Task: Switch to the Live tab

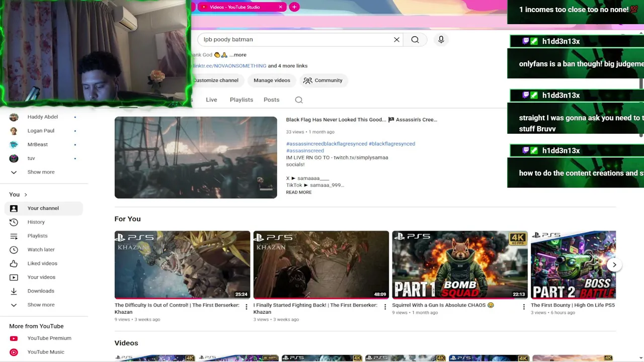Action: [211, 100]
